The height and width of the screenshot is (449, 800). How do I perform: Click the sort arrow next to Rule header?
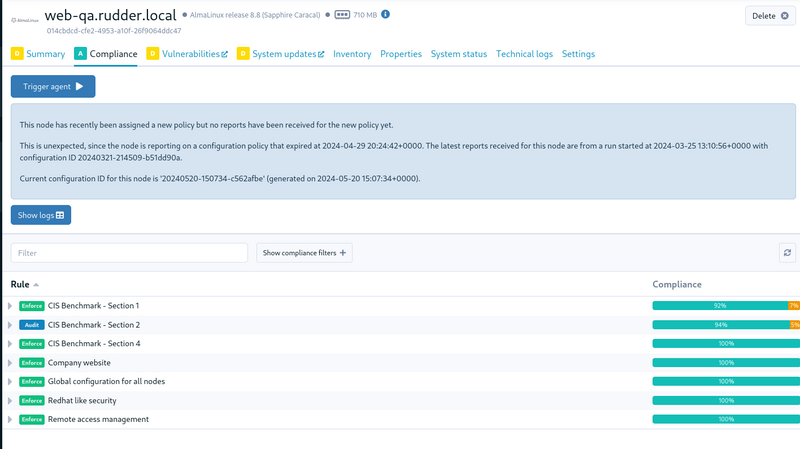point(36,285)
